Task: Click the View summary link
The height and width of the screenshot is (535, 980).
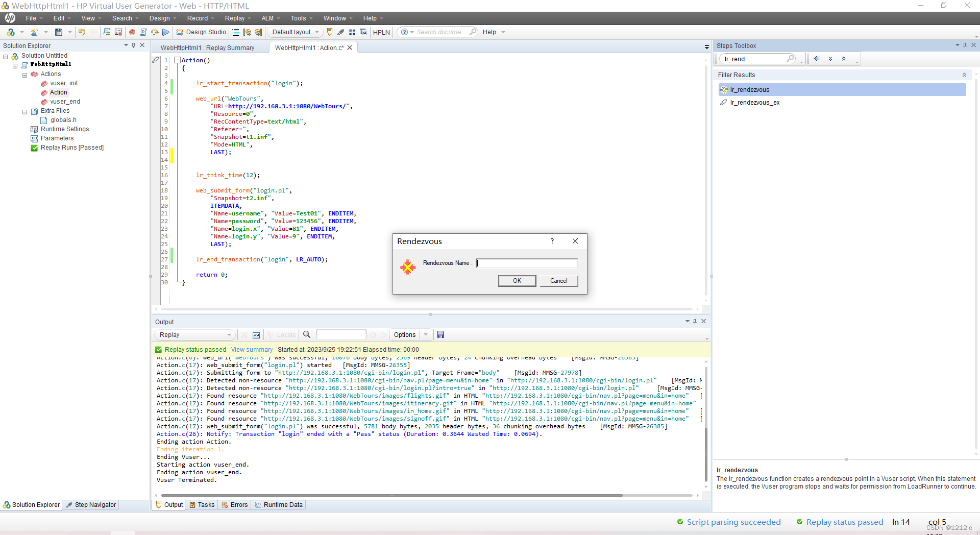Action: pos(252,350)
